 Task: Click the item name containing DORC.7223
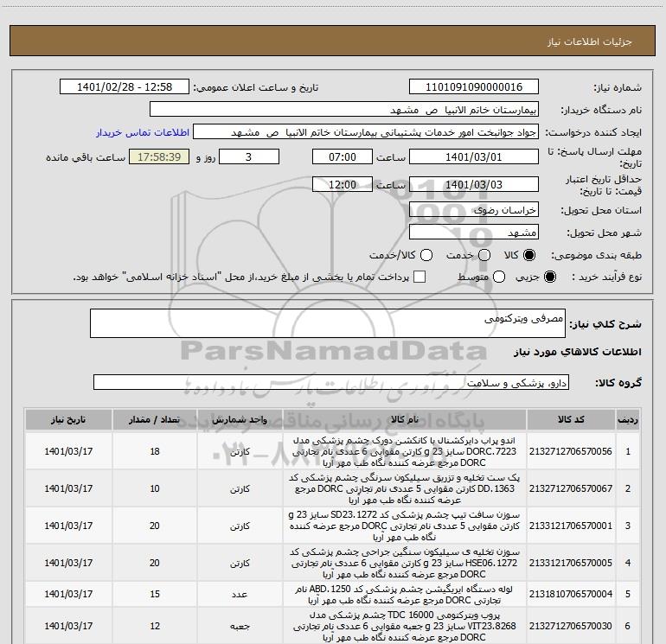click(405, 451)
